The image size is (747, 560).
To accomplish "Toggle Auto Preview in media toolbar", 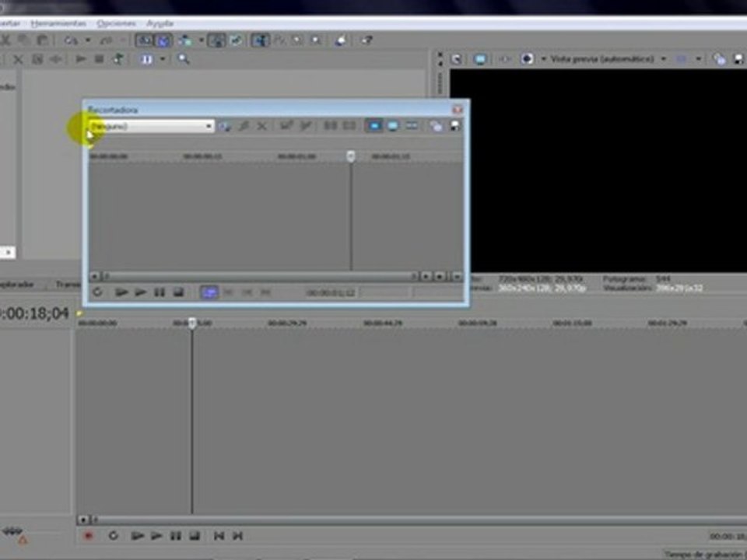I will pyautogui.click(x=117, y=59).
